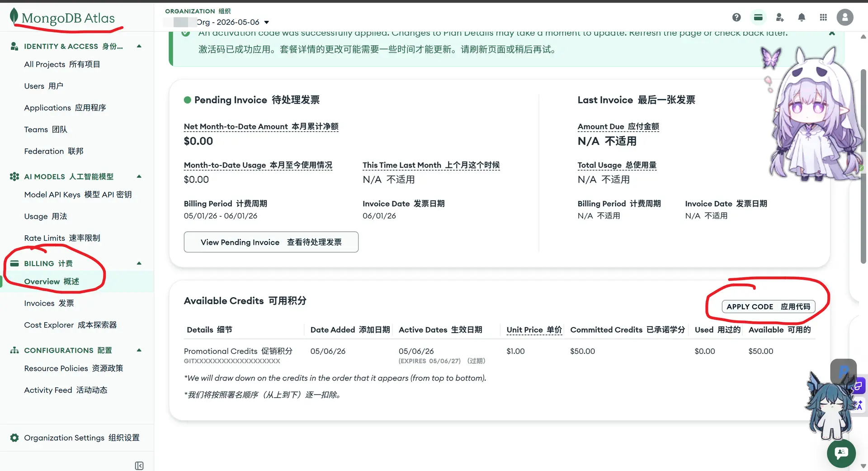Open the Invoices page
This screenshot has height=471, width=868.
click(x=49, y=303)
